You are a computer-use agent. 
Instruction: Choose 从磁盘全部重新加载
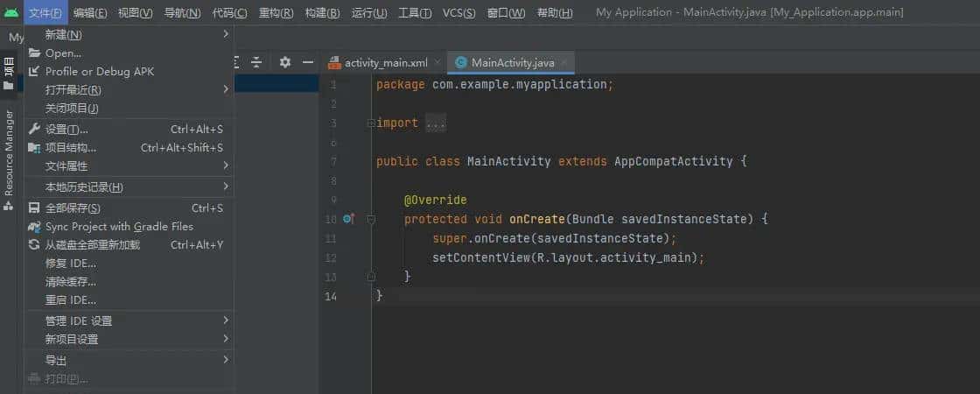coord(129,244)
